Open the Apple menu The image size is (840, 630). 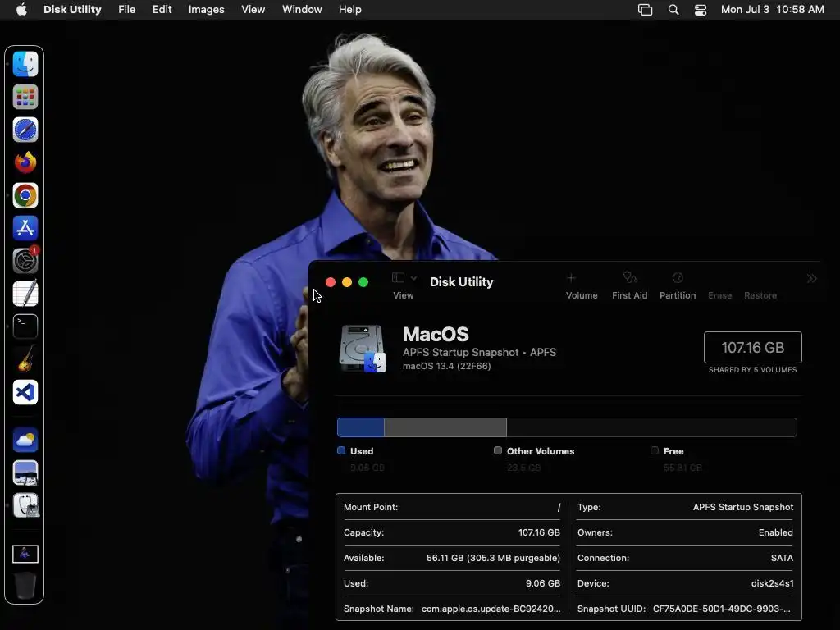coord(21,10)
